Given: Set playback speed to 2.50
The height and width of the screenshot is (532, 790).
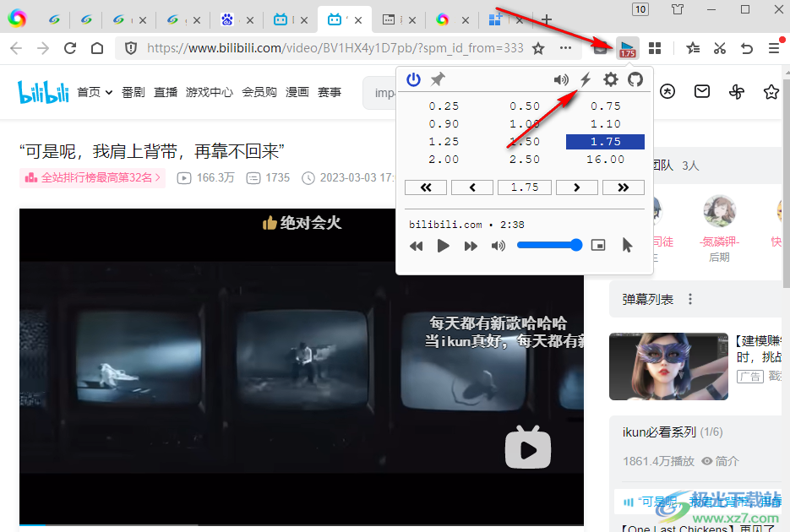Looking at the screenshot, I should click(525, 160).
